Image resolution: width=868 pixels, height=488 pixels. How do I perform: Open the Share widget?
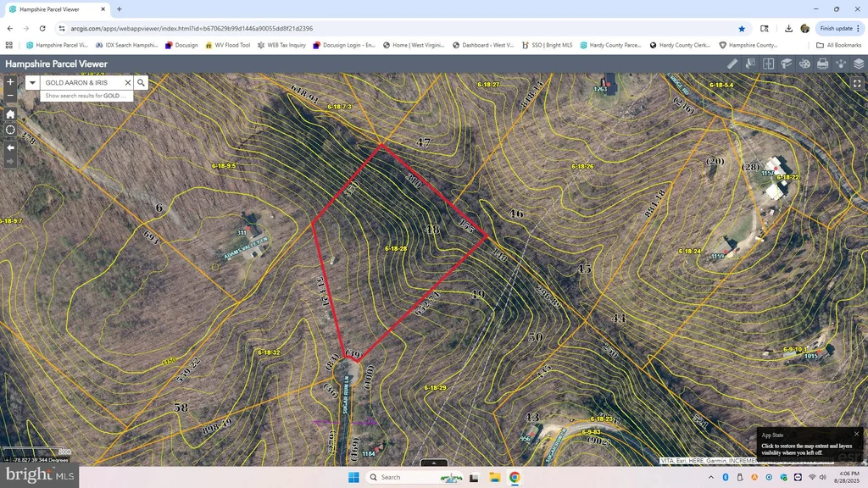pyautogui.click(x=840, y=64)
